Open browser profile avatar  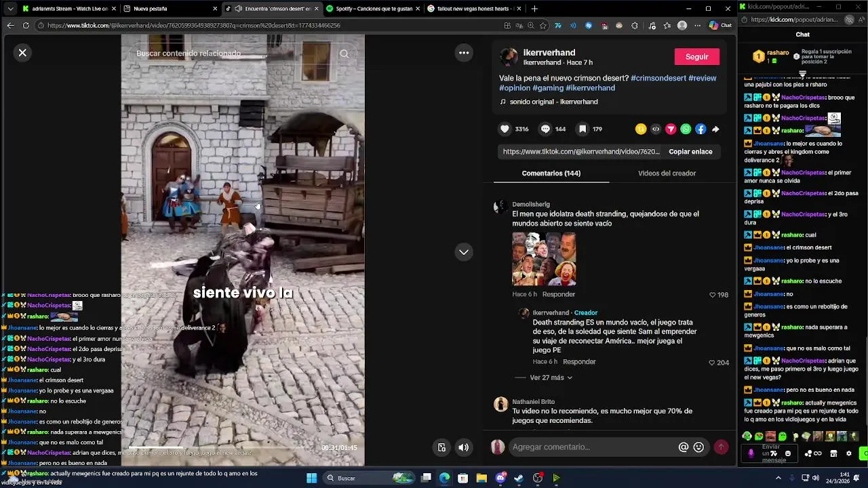pos(682,25)
